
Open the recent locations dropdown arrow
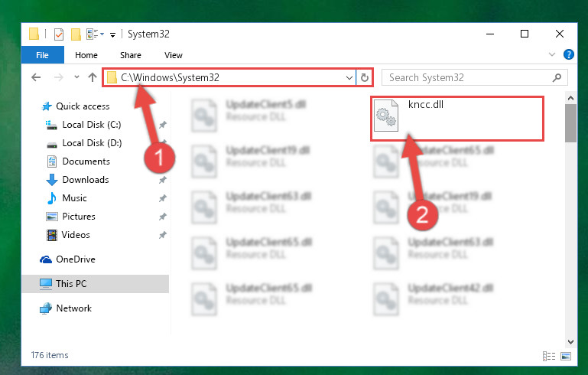76,77
